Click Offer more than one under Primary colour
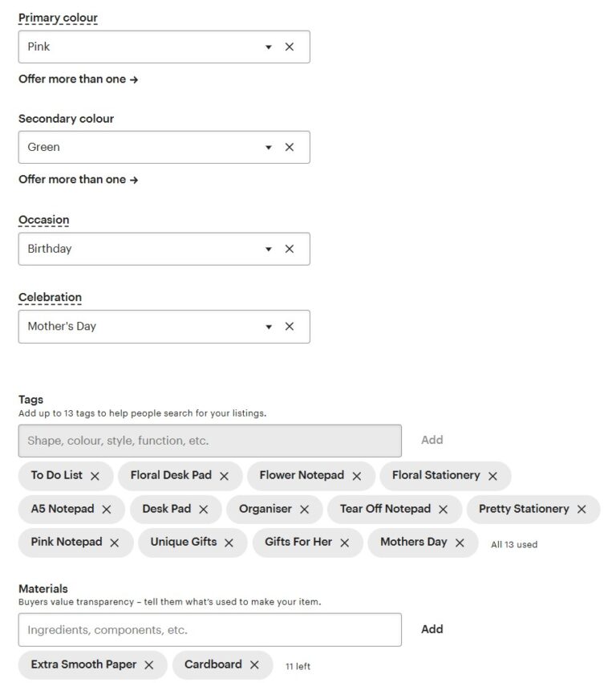 tap(78, 79)
